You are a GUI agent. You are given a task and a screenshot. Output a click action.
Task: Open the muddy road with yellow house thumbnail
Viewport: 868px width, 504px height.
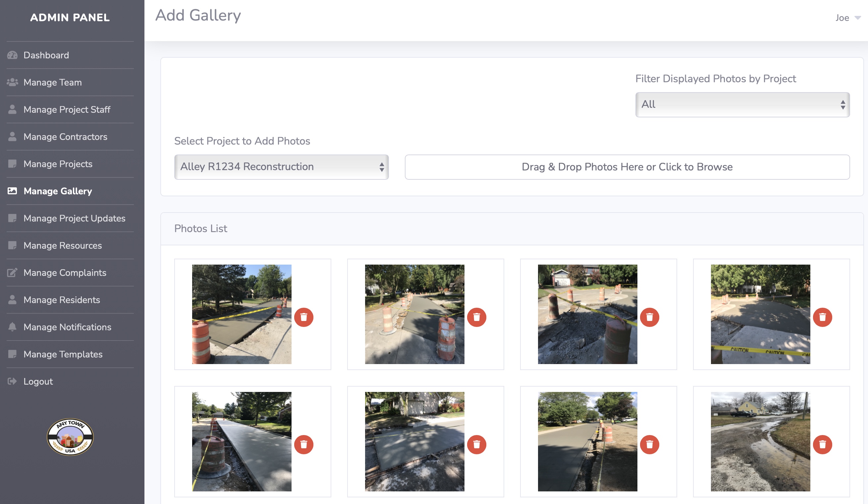[761, 442]
